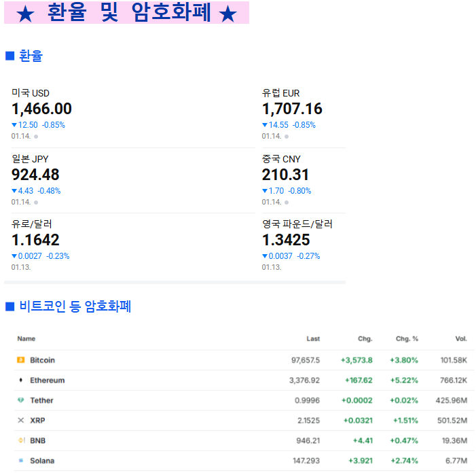Click the BNB coin icon
The width and height of the screenshot is (476, 475).
pos(20,440)
